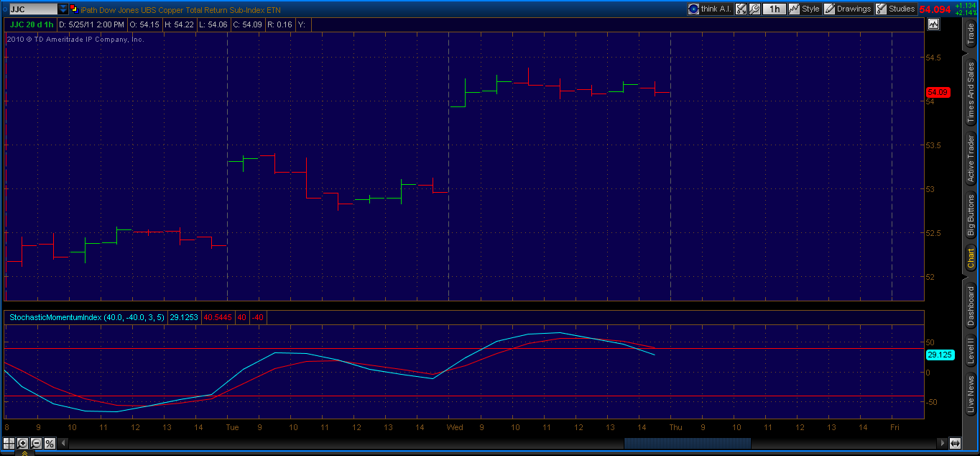Click the +1.134 net change value
Screen dimensions: 980x456
click(x=965, y=5)
